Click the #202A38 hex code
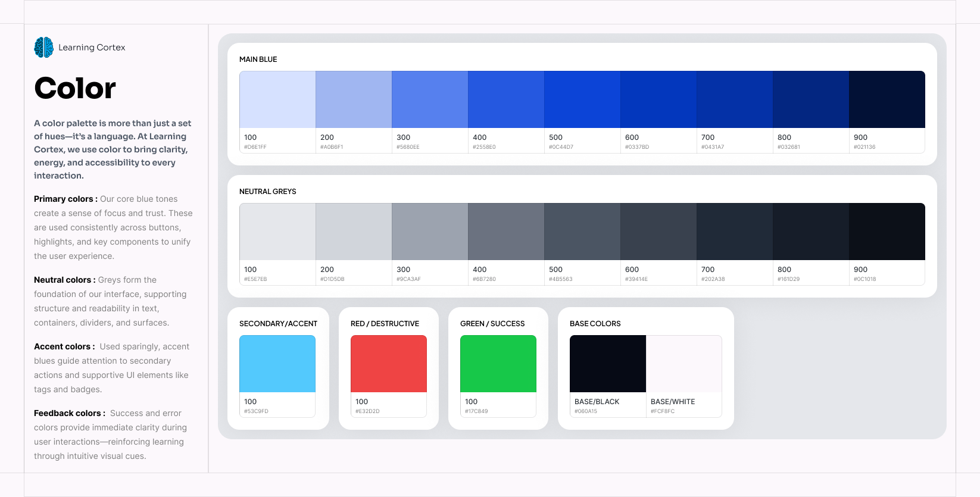 (713, 279)
